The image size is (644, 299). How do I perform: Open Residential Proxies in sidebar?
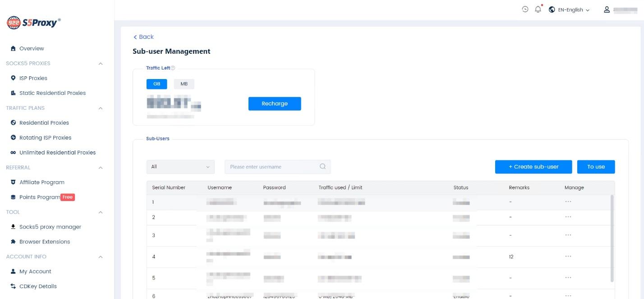(x=44, y=123)
